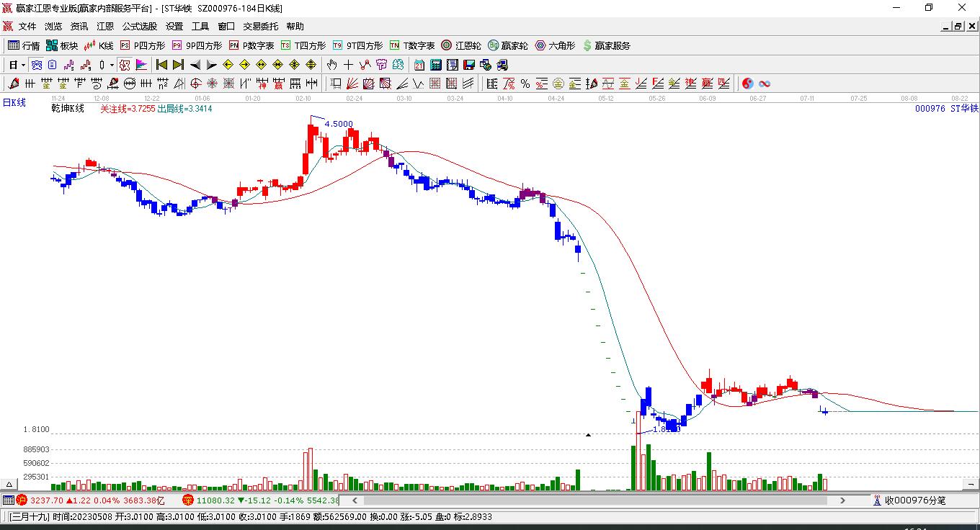This screenshot has height=530, width=980.
Task: Open the T数字表 tool
Action: [412, 45]
